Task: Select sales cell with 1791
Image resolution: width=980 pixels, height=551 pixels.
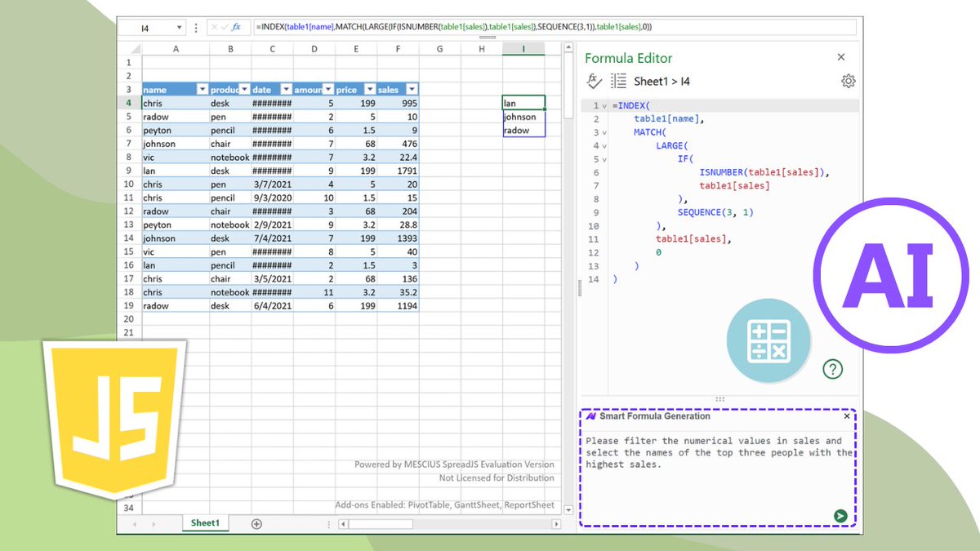Action: [398, 171]
